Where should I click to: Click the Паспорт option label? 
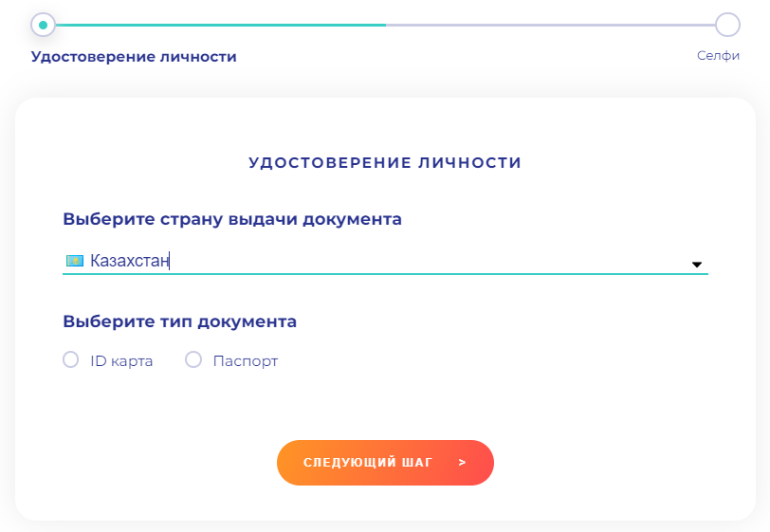pyautogui.click(x=246, y=361)
